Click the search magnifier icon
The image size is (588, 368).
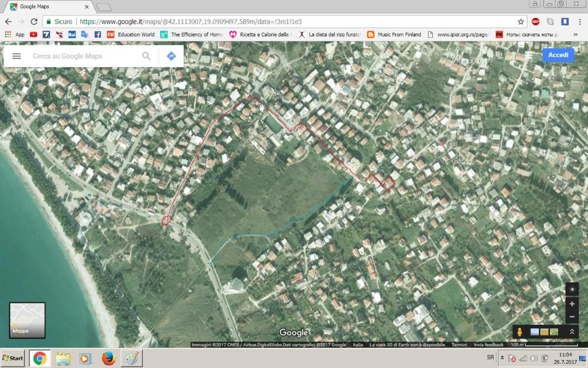tap(146, 56)
